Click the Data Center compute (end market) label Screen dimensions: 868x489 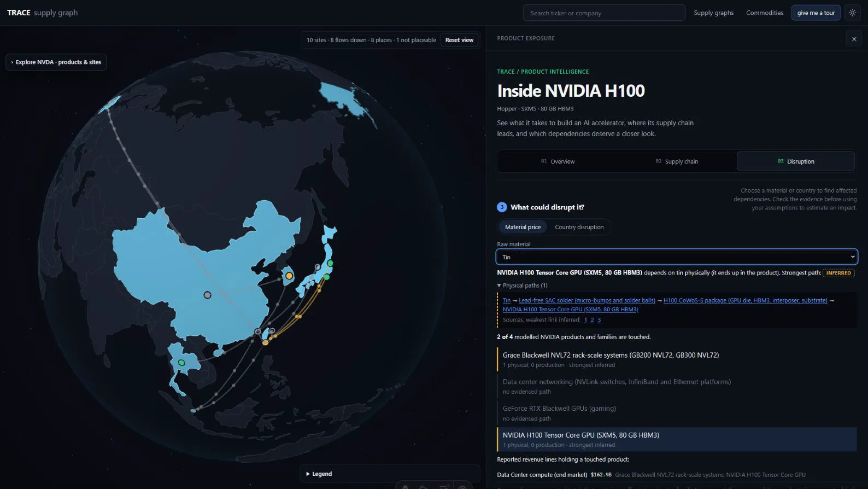[x=542, y=475]
